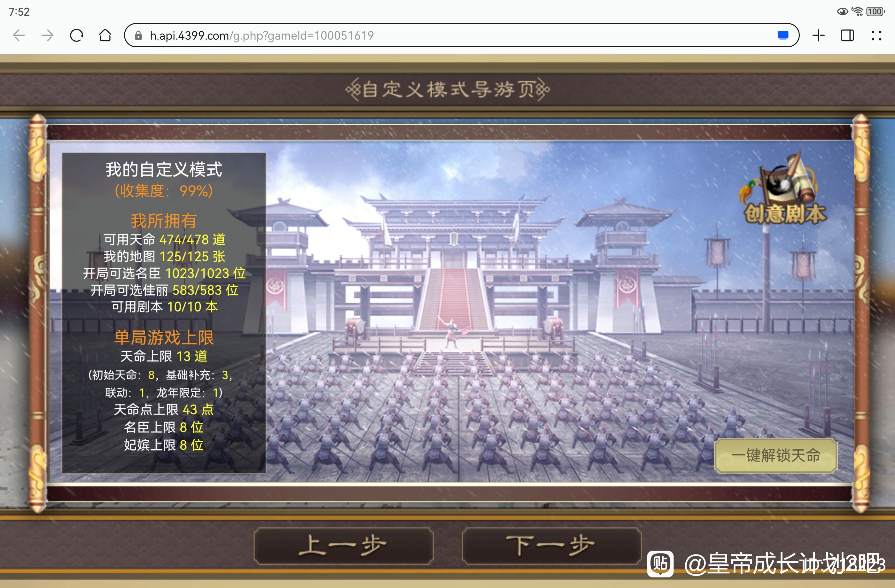
Task: Click the 一键解锁天命 button
Action: coord(775,455)
